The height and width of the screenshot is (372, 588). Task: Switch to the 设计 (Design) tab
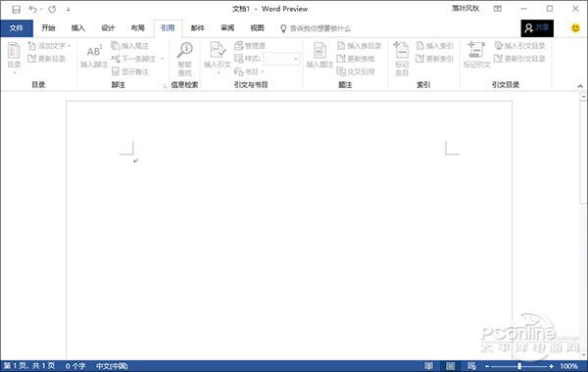108,28
